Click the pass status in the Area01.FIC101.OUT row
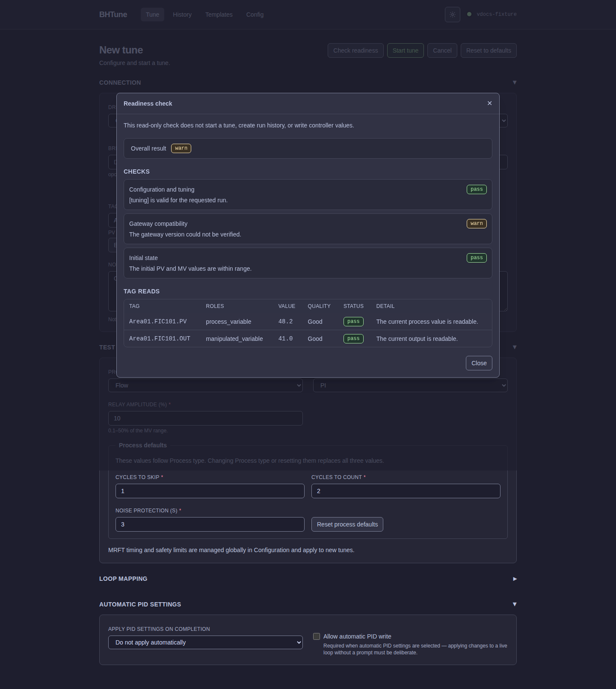The image size is (616, 689). click(353, 339)
